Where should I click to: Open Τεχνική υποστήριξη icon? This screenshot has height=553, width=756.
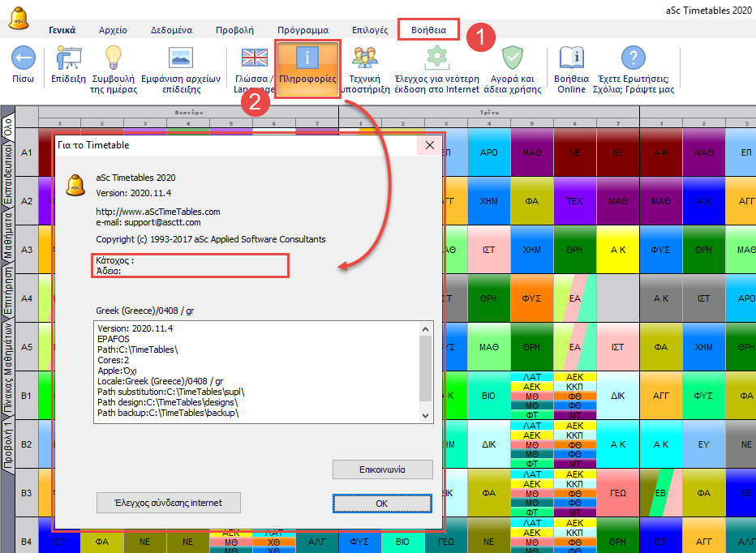(x=364, y=58)
